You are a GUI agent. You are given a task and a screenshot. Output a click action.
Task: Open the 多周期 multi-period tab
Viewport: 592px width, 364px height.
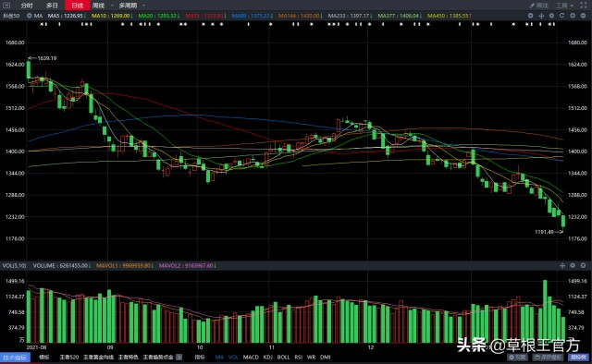tap(128, 6)
